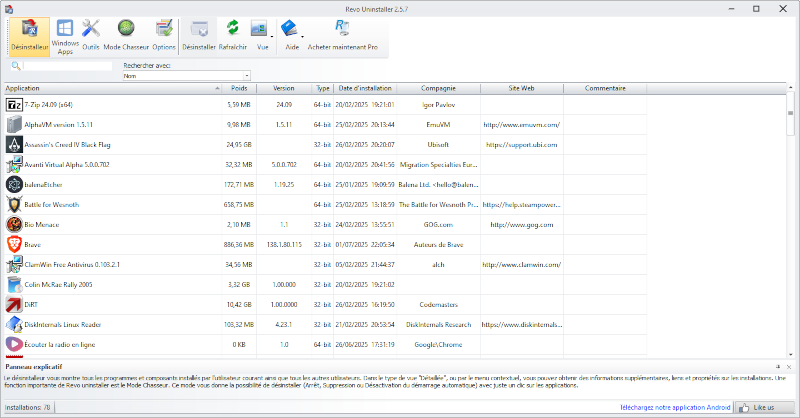Click the Aide help icon

[290, 36]
